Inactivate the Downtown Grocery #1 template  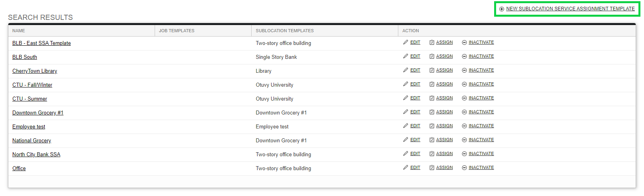point(481,112)
